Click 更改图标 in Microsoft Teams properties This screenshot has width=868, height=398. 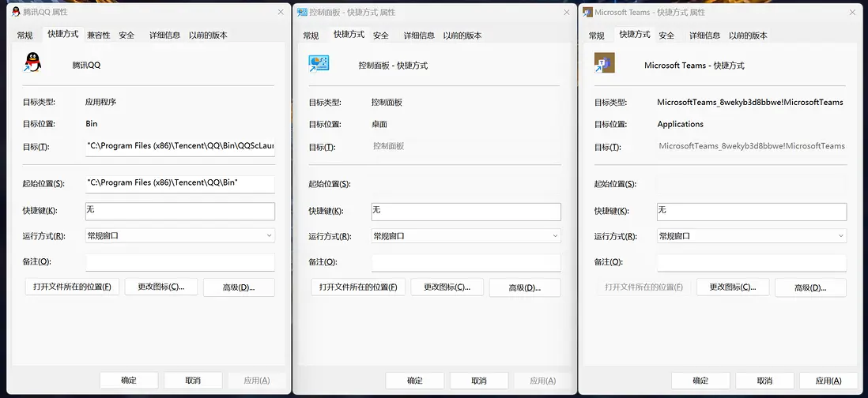pyautogui.click(x=733, y=287)
